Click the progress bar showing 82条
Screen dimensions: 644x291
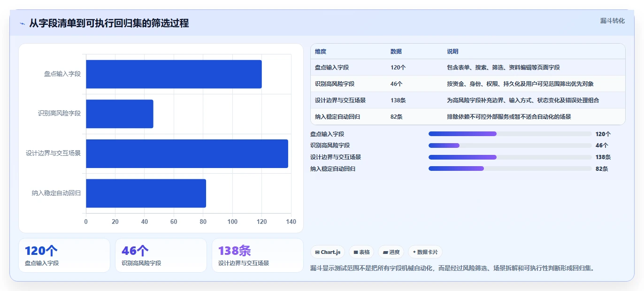(510, 168)
